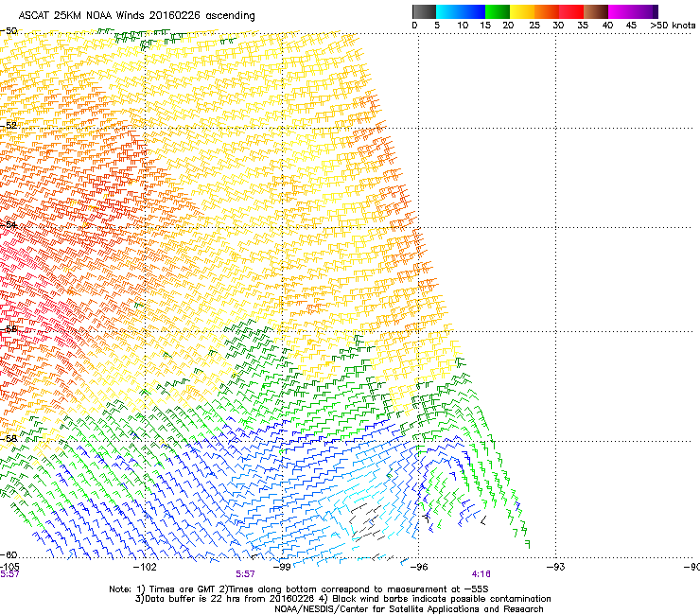
Task: Click the '5:57' time label left of -99
Action: pyautogui.click(x=246, y=574)
